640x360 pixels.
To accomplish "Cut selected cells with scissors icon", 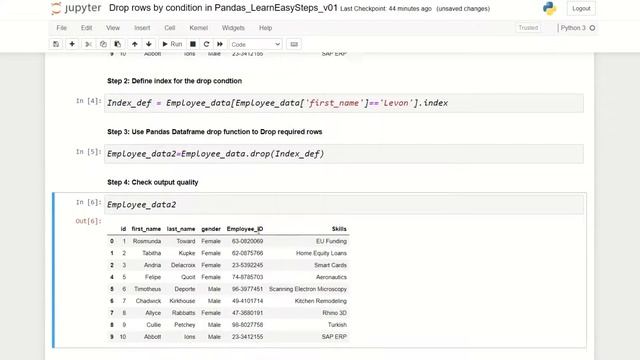I will [88, 44].
